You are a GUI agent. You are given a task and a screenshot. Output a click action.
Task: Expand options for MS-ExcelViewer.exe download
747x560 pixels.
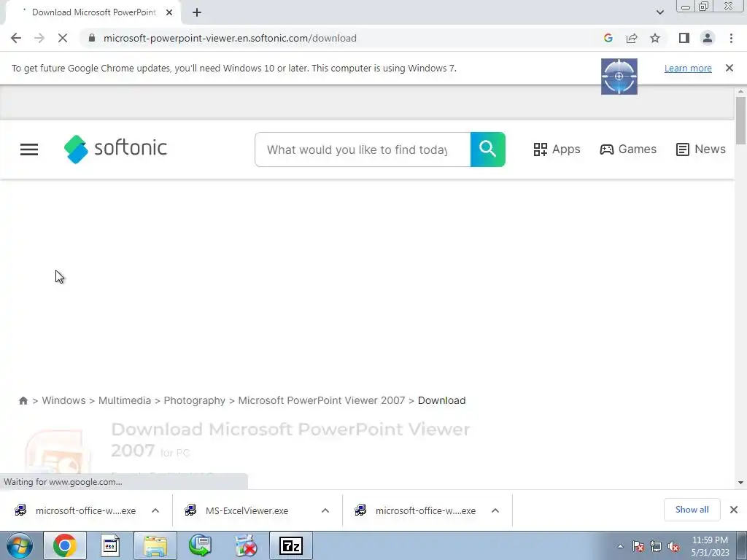point(325,510)
